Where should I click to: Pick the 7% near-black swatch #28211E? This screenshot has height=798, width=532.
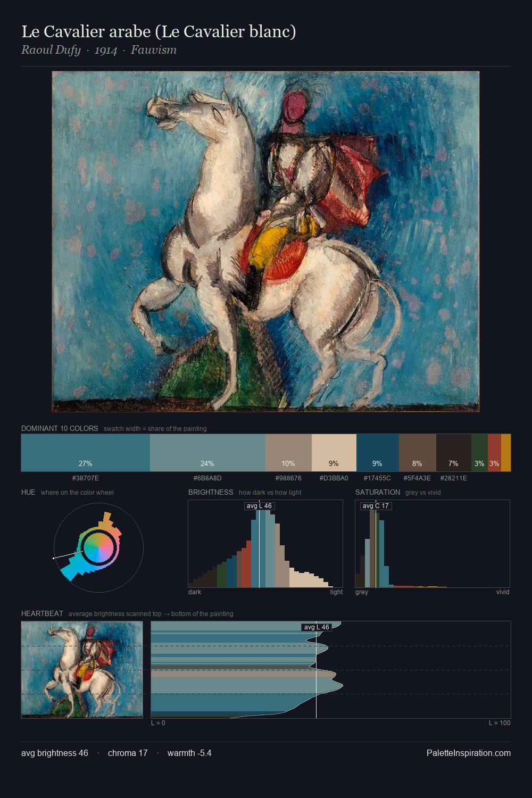454,453
